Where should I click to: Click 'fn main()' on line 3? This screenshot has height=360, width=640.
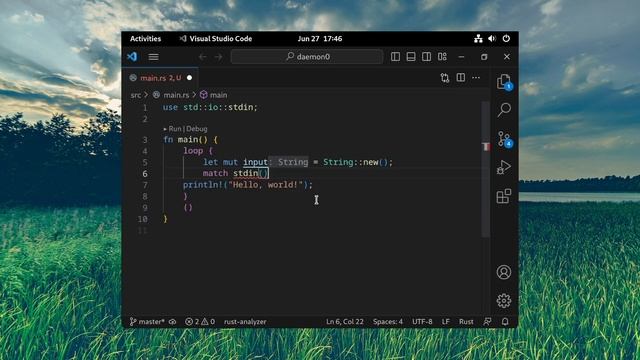point(185,140)
